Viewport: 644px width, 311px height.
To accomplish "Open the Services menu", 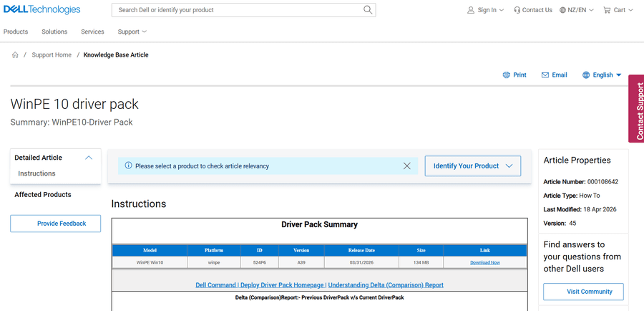I will [x=92, y=32].
